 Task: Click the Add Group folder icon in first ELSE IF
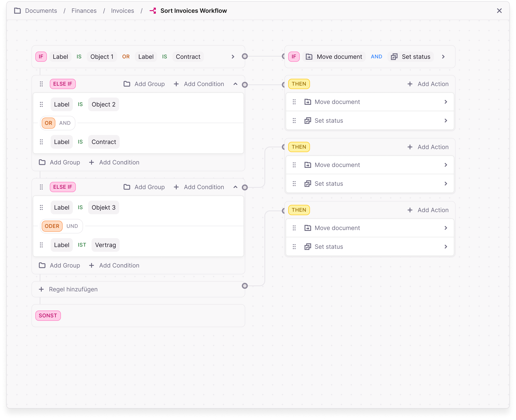point(127,84)
